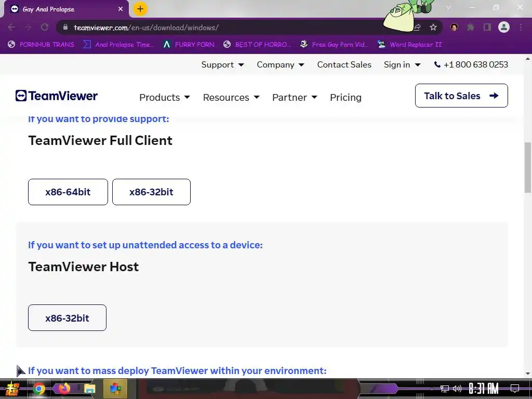The height and width of the screenshot is (399, 532).
Task: Click 'If you want to mass deploy TeamViewer' text
Action: 177,370
